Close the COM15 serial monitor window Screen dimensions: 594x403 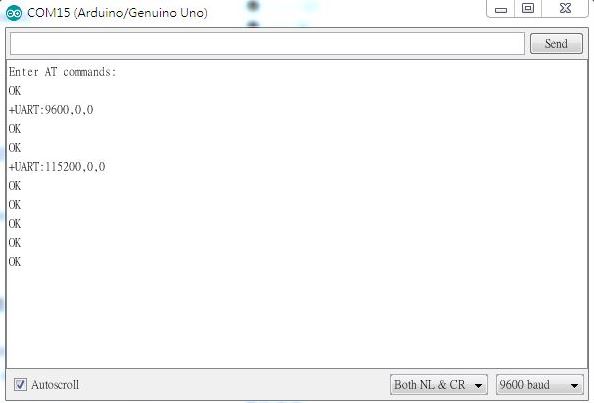point(565,9)
